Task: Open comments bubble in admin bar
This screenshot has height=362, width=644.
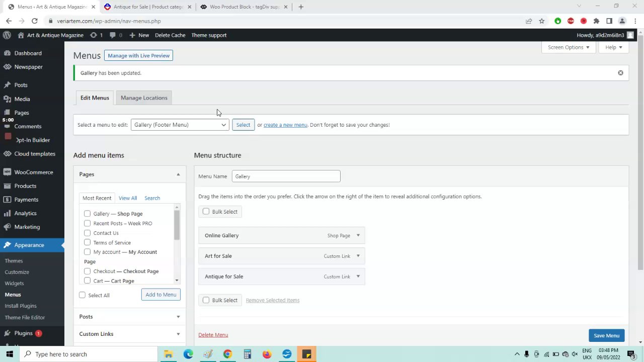Action: 113,35
